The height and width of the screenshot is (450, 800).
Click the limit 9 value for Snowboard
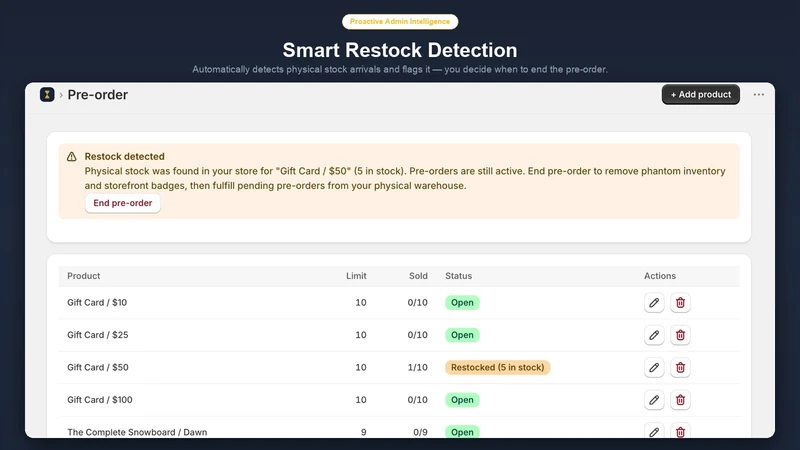(364, 432)
